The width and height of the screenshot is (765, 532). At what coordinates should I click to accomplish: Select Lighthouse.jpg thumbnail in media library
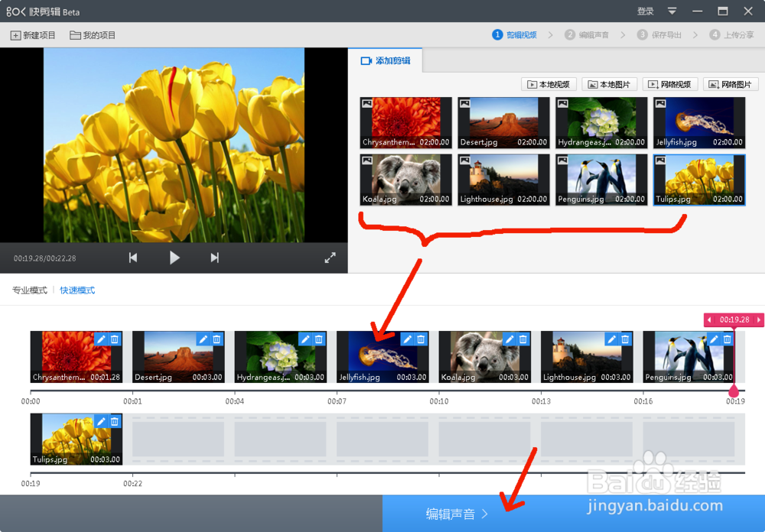click(x=503, y=180)
